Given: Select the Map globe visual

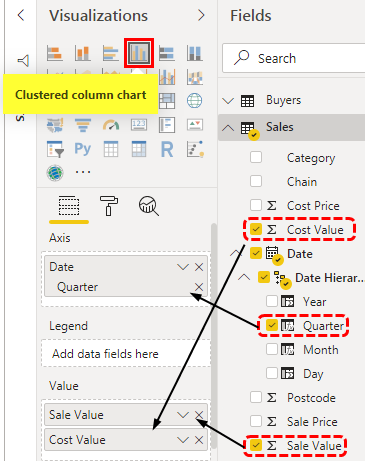Looking at the screenshot, I should coord(195,101).
